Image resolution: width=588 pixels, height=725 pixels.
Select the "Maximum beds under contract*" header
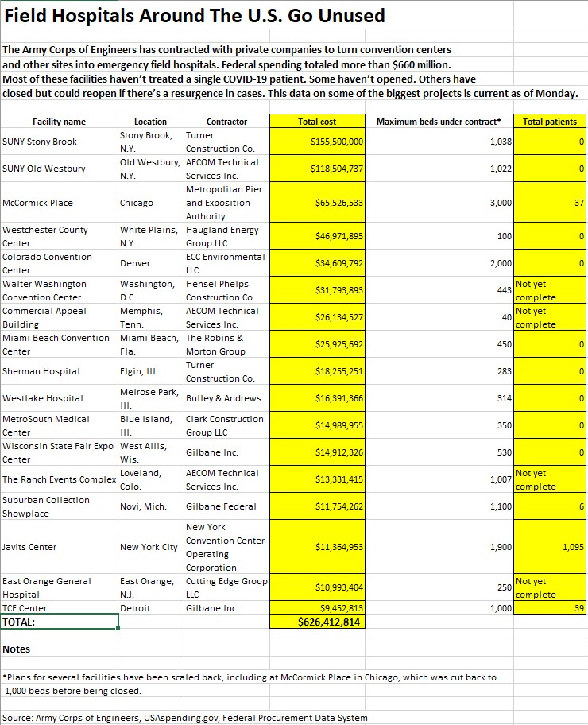click(439, 122)
